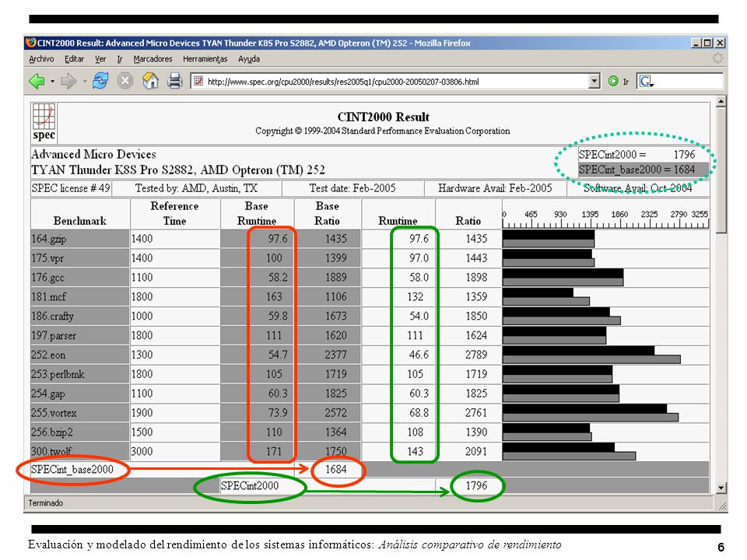Screen dimensions: 747x560
Task: Click the Hardware Avail: Feb-2005 cell
Action: (x=495, y=188)
